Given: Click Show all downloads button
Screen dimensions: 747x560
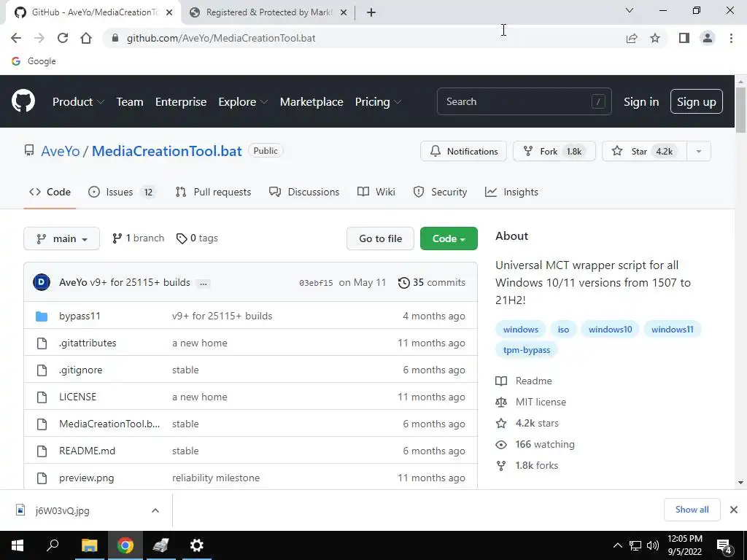Looking at the screenshot, I should (x=692, y=510).
